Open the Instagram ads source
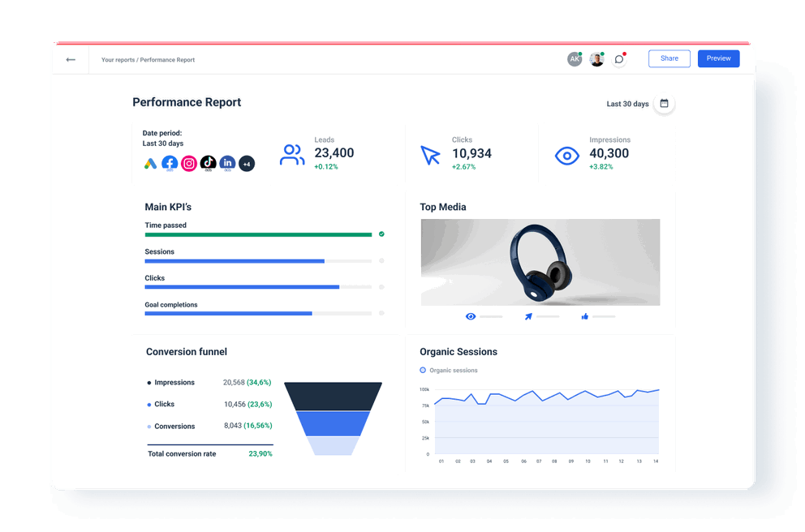 coord(188,163)
